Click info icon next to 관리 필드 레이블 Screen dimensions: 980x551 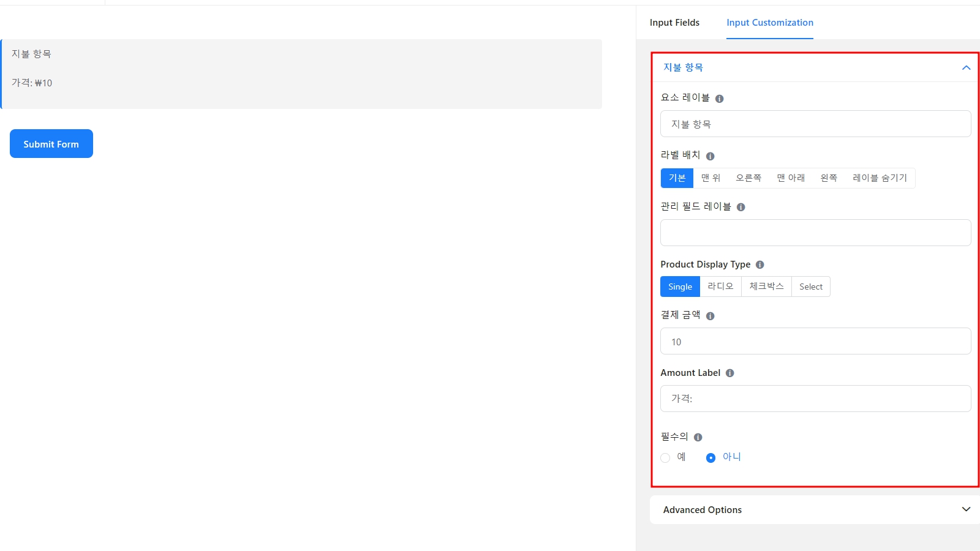741,207
